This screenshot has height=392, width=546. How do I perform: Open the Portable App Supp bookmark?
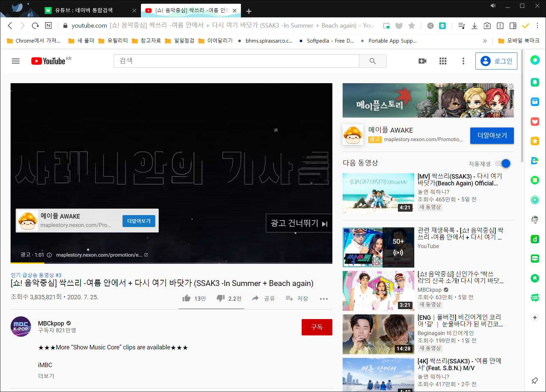[x=388, y=41]
